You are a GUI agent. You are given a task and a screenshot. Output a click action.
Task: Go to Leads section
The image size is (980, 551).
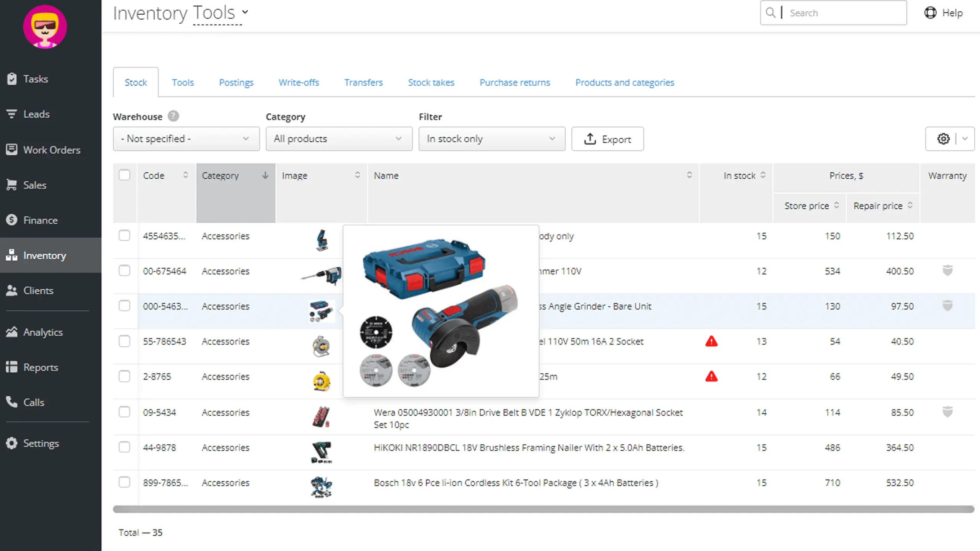point(28,114)
